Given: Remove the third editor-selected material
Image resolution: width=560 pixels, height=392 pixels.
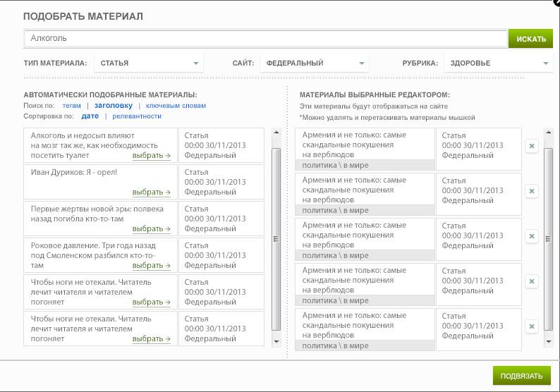Looking at the screenshot, I should [532, 236].
